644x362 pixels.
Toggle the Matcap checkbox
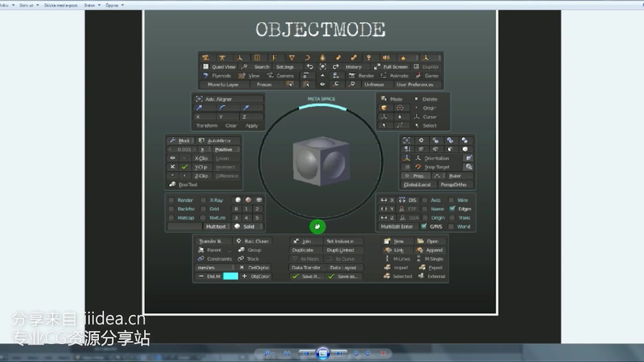click(x=171, y=218)
